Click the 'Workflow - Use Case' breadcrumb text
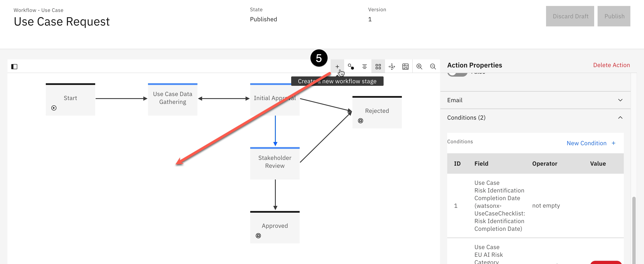The image size is (644, 264). [x=39, y=10]
